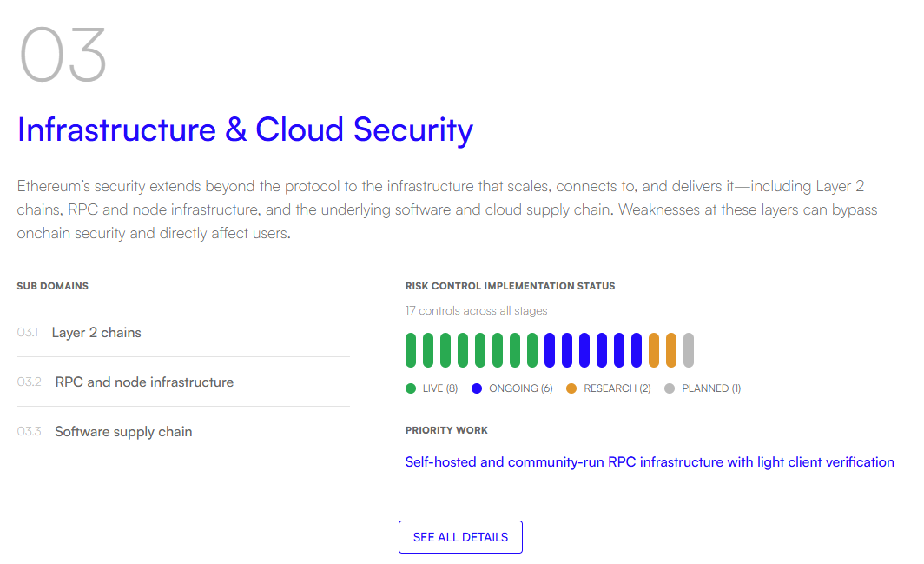Click the ONGOING (6) legend label
The width and height of the screenshot is (924, 564).
(x=520, y=388)
